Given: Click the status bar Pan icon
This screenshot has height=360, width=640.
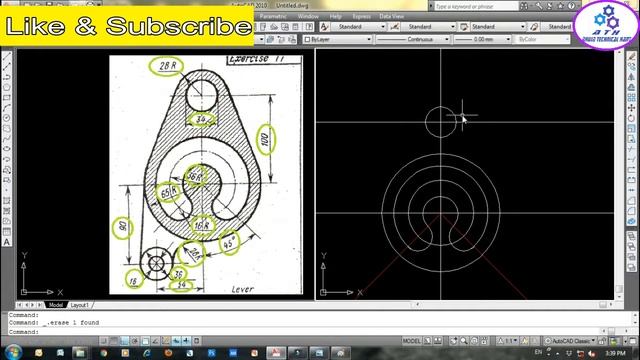Looking at the screenshot, I should click(453, 341).
